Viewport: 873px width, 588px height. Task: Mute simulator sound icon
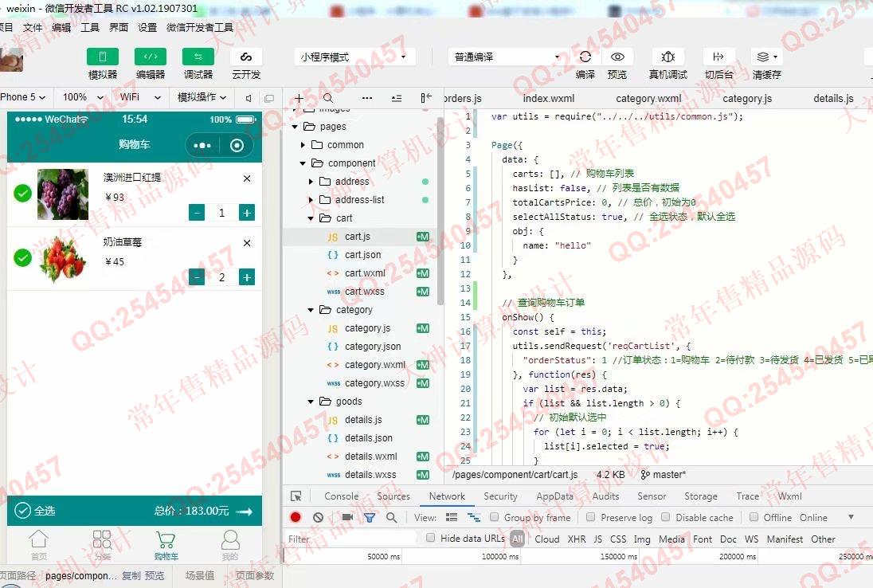click(x=249, y=98)
